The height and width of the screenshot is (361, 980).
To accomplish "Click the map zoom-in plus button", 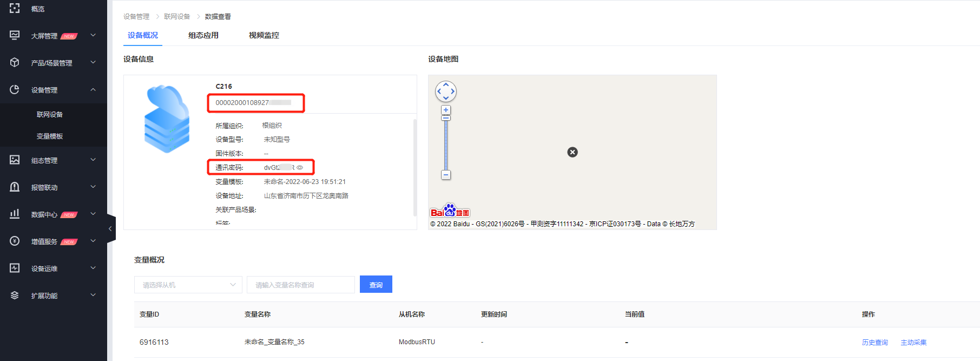I will tap(446, 110).
